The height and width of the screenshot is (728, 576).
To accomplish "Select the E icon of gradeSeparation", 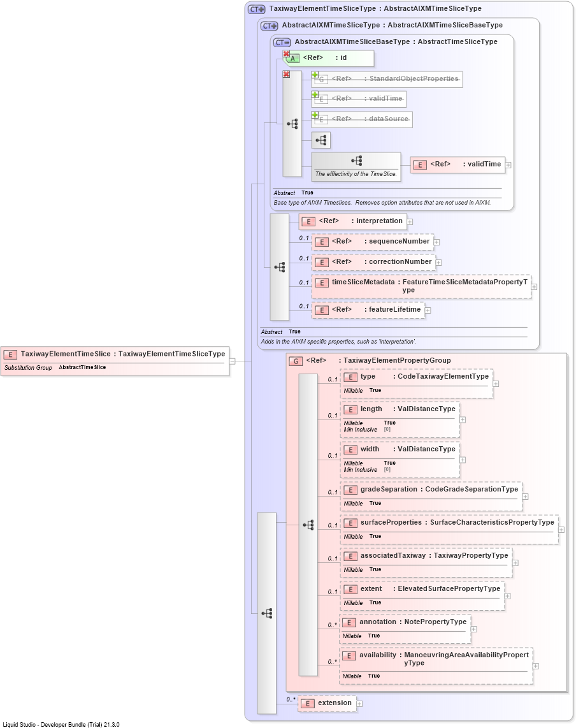I will 350,490.
